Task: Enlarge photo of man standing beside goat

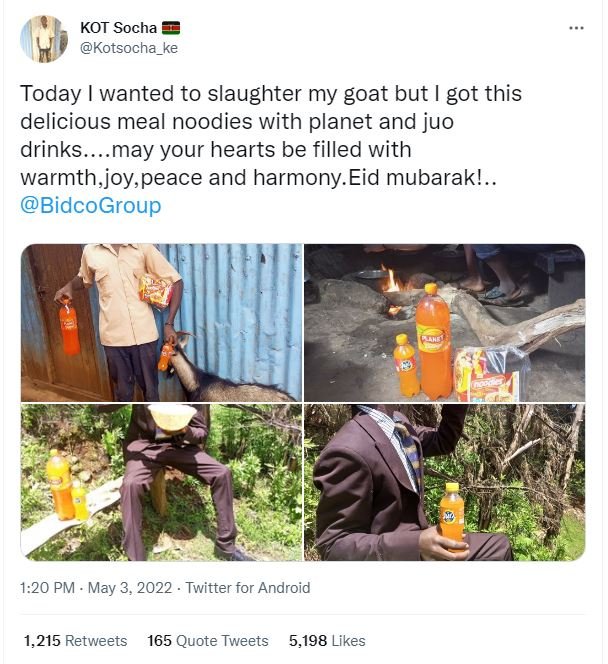Action: [160, 322]
